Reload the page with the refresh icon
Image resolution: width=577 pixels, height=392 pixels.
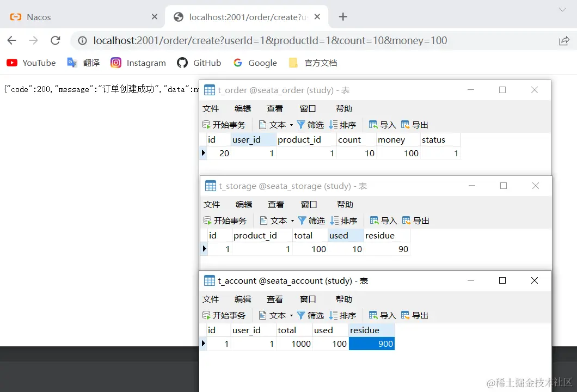pos(55,40)
